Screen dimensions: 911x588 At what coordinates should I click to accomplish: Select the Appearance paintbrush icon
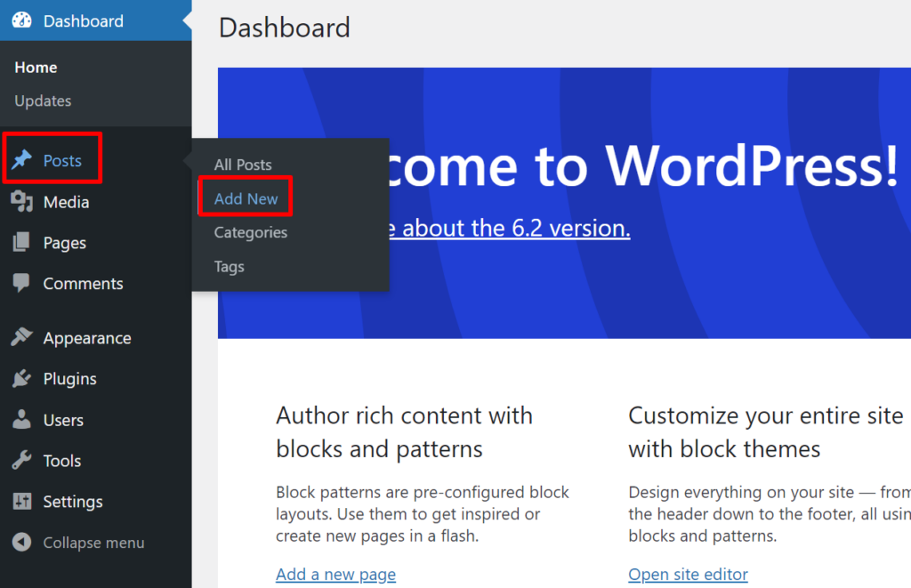point(24,338)
